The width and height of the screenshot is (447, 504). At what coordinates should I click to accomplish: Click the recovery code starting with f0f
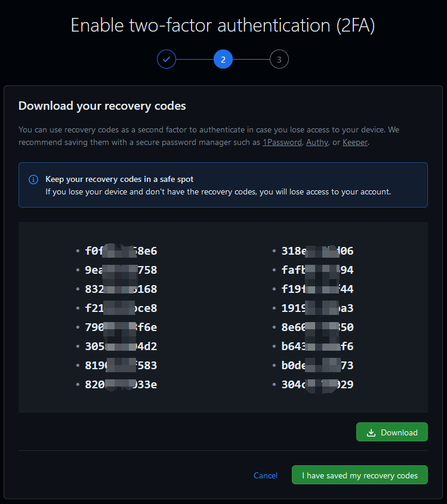(121, 251)
